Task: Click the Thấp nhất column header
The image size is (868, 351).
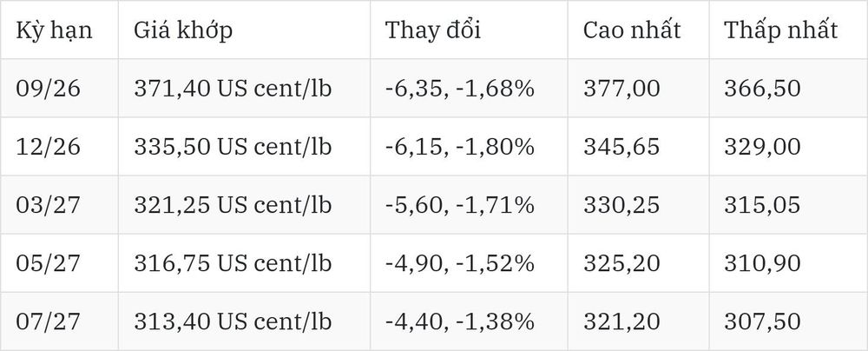Action: click(788, 30)
